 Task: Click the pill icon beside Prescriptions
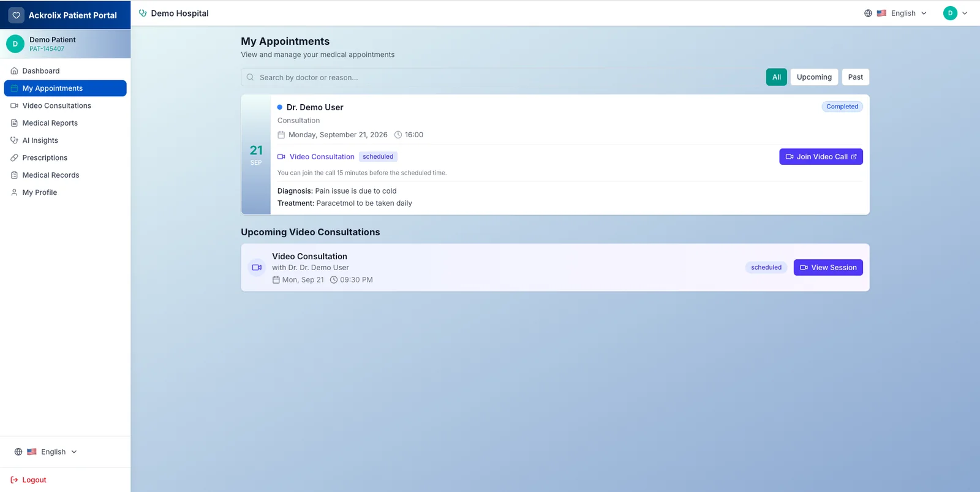14,157
